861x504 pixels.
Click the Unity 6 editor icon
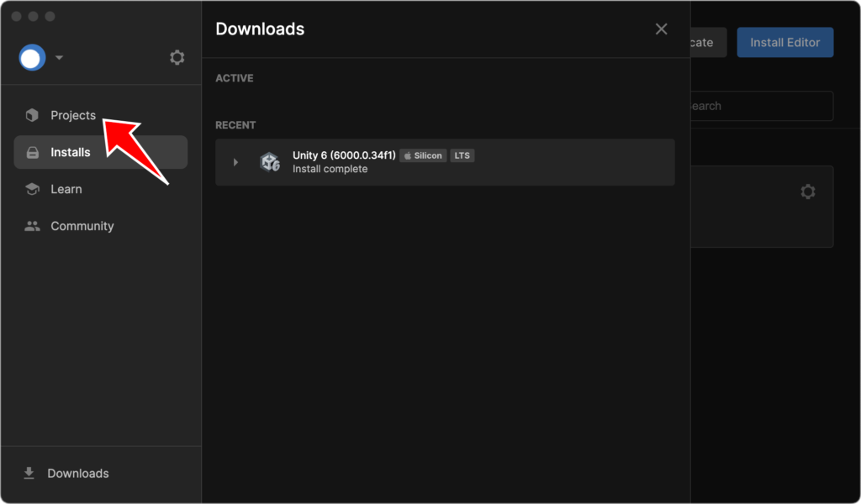pyautogui.click(x=270, y=162)
